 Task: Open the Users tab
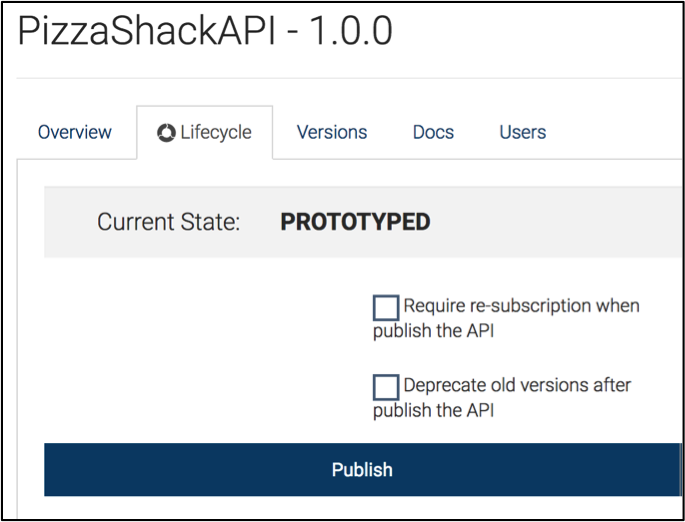[x=522, y=132]
